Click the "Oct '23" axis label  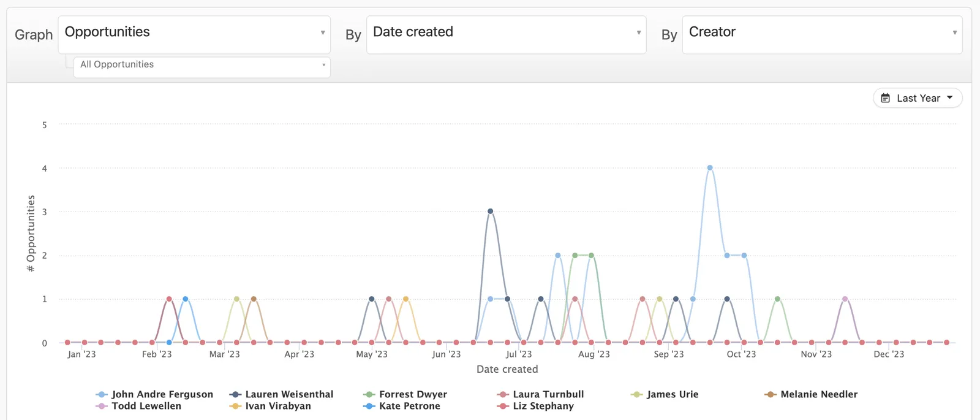point(741,354)
